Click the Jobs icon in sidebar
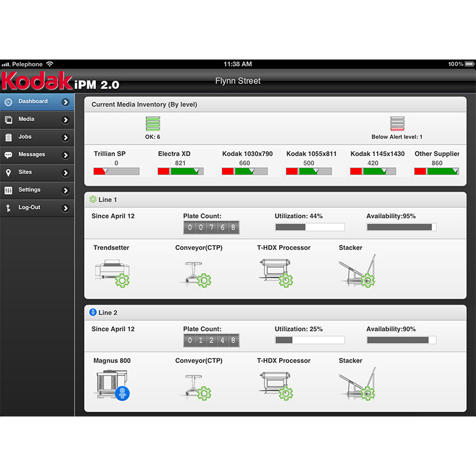476x476 pixels. pos(8,137)
